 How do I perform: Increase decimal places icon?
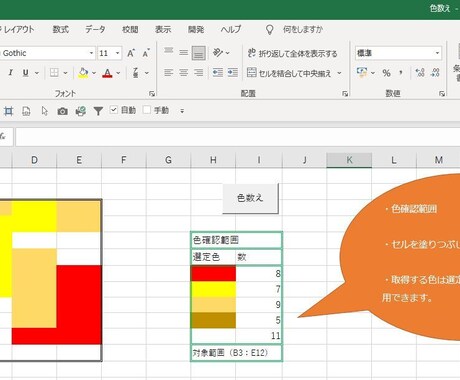[420, 73]
